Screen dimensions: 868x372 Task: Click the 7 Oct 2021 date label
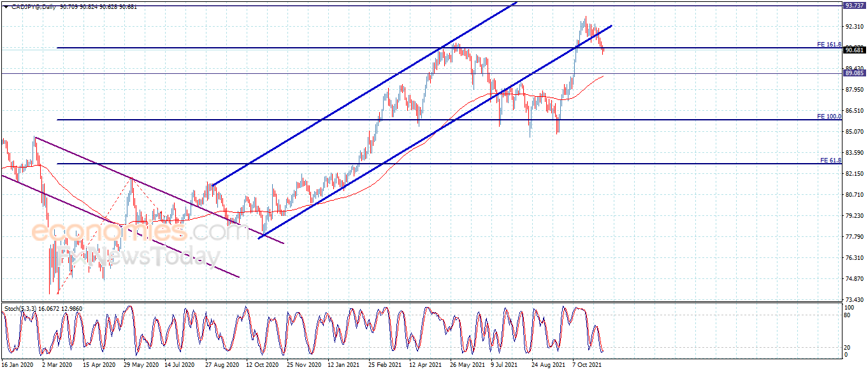(588, 365)
